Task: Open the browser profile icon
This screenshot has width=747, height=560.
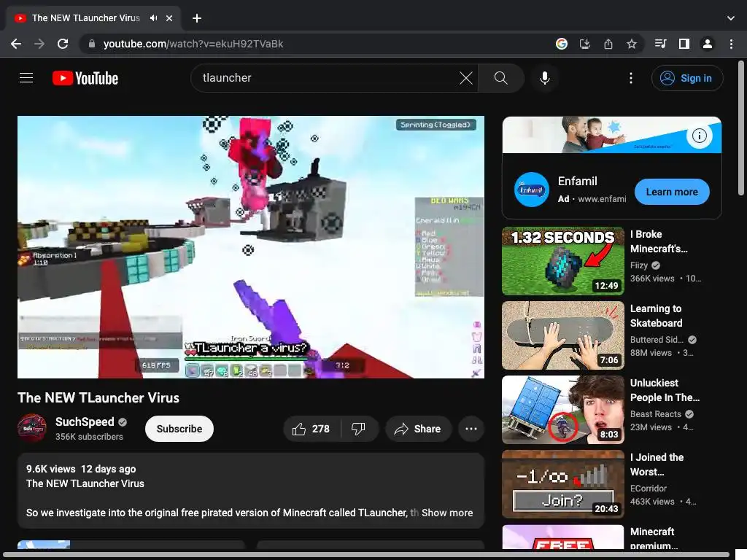Action: tap(708, 44)
